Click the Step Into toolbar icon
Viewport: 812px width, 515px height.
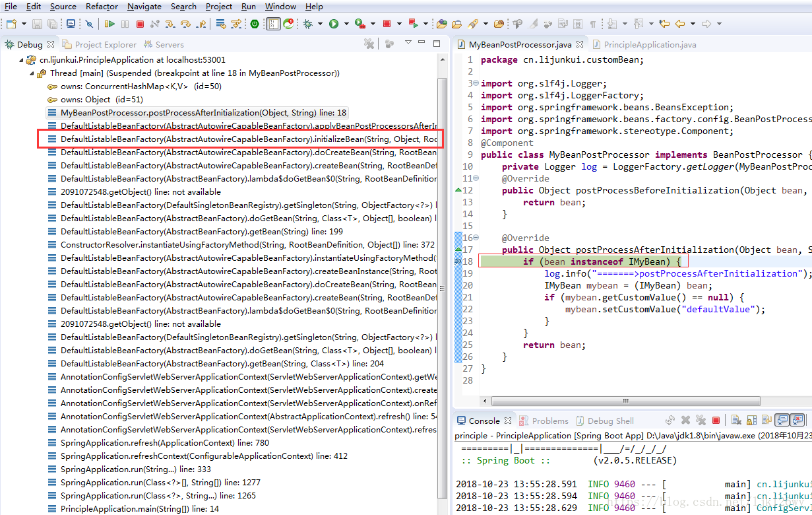171,24
